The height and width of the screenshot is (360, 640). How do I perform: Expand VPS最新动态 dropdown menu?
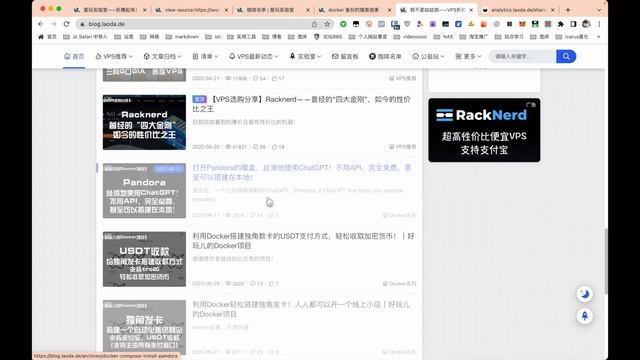pos(253,56)
